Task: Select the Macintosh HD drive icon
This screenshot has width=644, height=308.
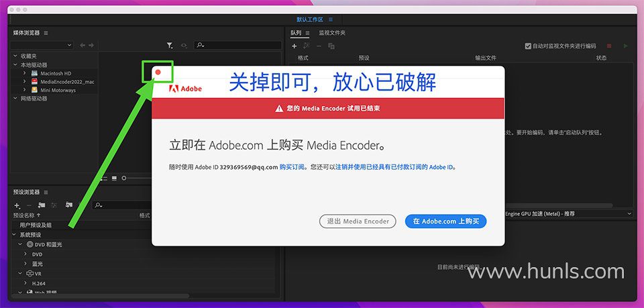Action: 34,73
